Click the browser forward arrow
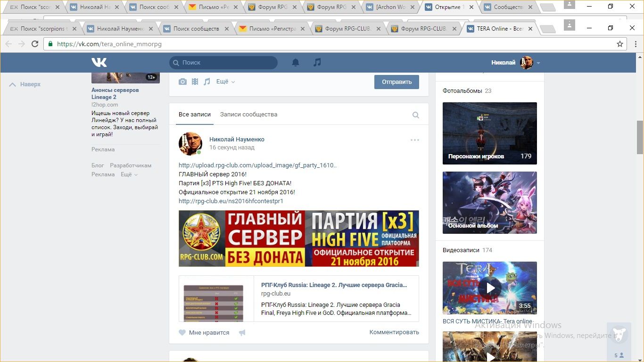Image resolution: width=644 pixels, height=362 pixels. pos(22,44)
